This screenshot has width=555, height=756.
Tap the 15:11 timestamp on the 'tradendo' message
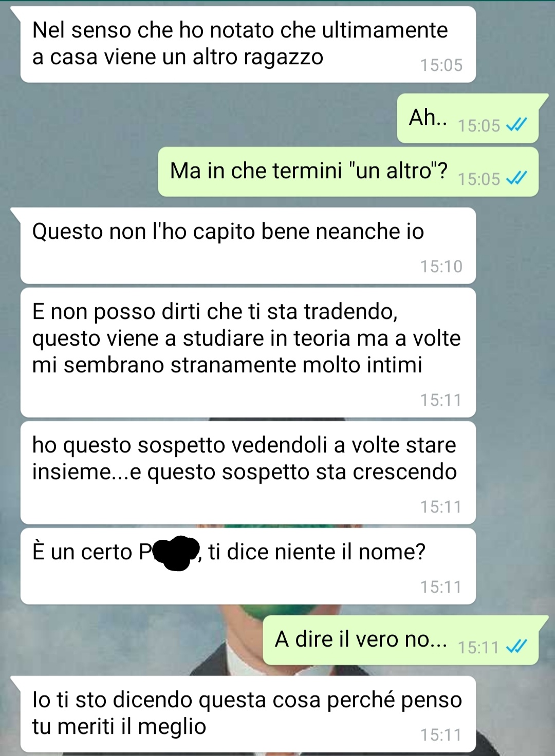[441, 400]
